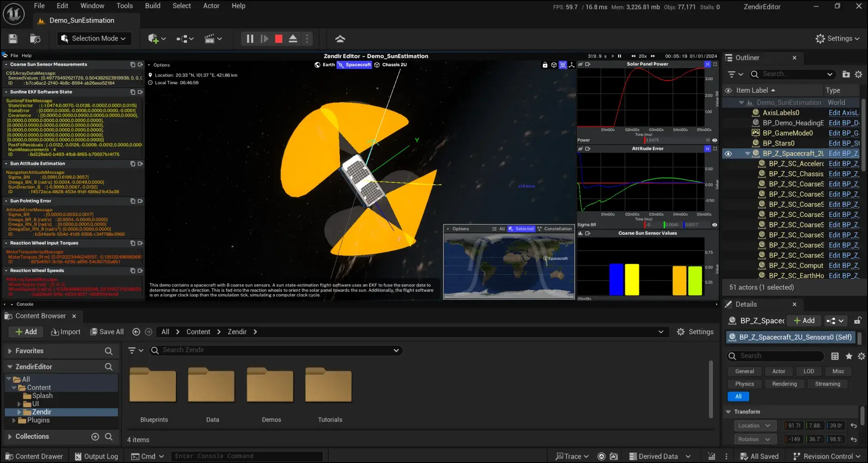Toggle visibility of BP_Z_Spacecraft_2U actor
The height and width of the screenshot is (463, 868).
728,154
